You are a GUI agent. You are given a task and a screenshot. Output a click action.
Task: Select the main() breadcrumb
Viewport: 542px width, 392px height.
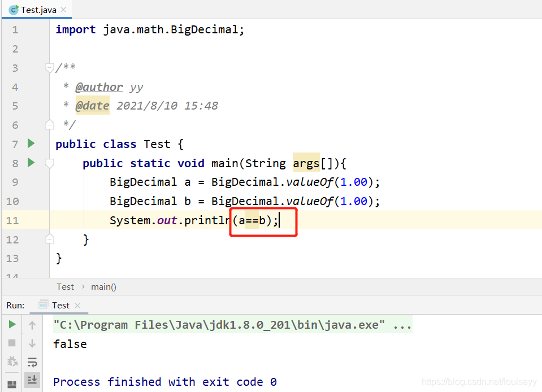103,287
